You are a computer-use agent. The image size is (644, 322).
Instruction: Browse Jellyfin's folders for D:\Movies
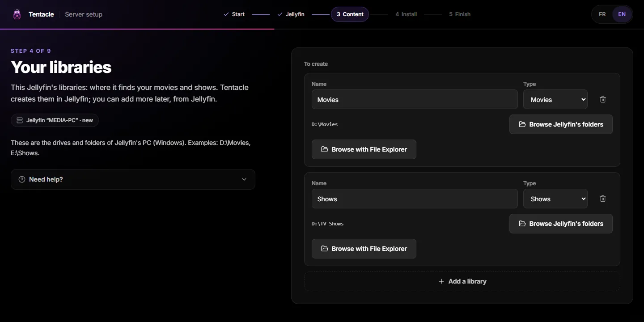tap(561, 124)
